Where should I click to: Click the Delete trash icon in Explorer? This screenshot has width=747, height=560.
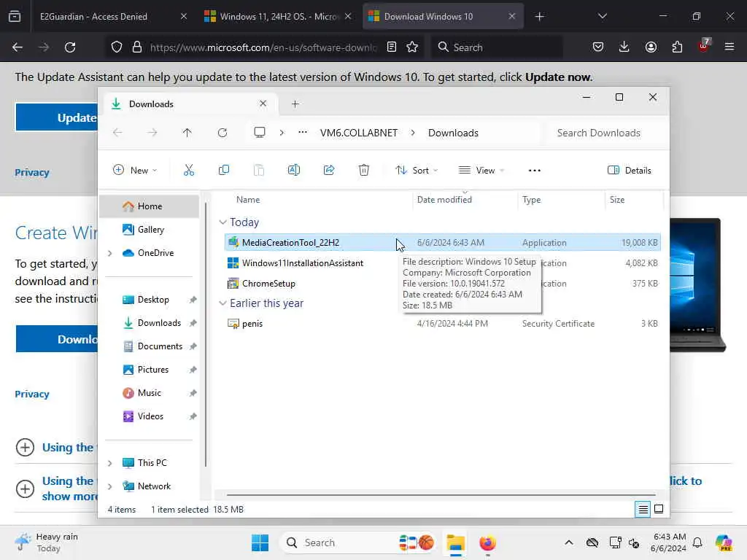[363, 170]
